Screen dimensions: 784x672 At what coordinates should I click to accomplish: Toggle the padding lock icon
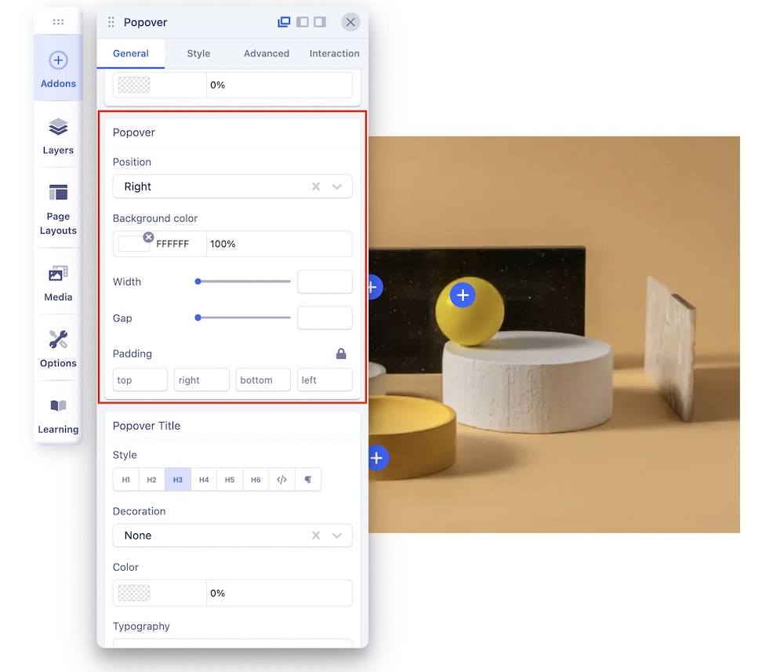(341, 354)
